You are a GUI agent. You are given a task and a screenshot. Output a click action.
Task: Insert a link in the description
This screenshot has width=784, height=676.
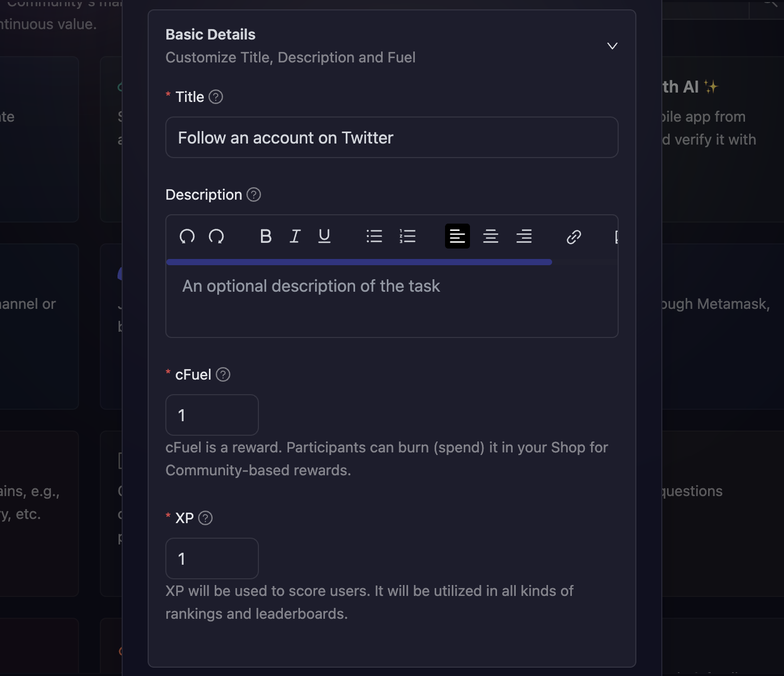point(574,237)
